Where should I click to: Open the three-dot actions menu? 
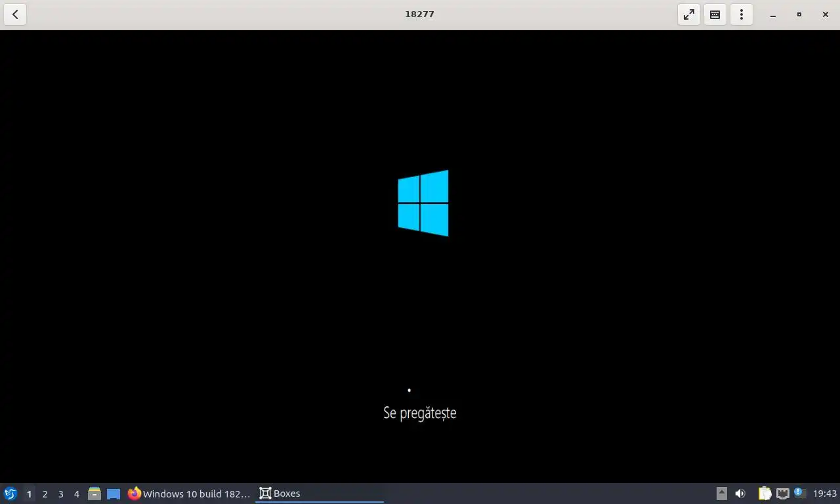pos(742,14)
